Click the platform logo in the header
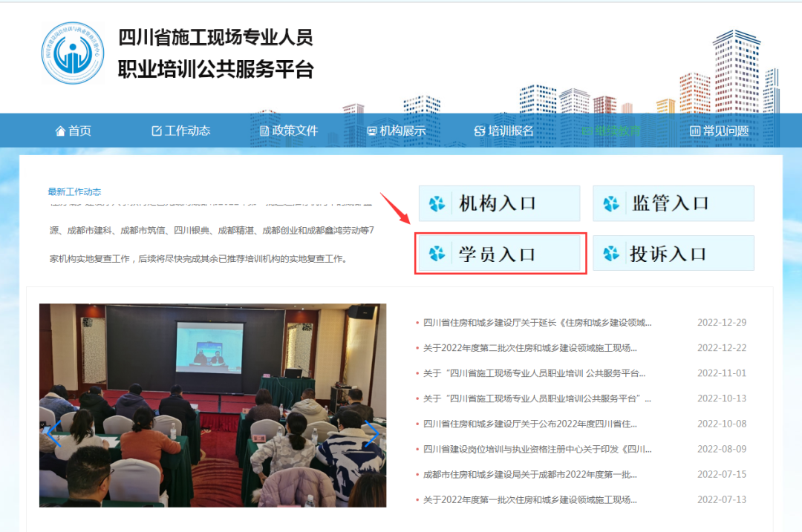The width and height of the screenshot is (802, 532). 72,53
